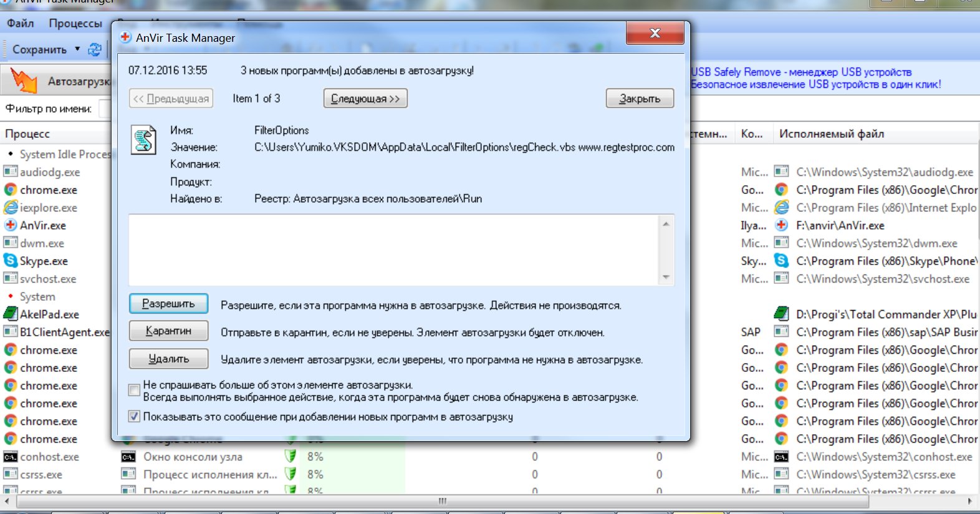
Task: Click the icon beside C:\Windows\System32\audiodg.exe path
Action: 781,172
